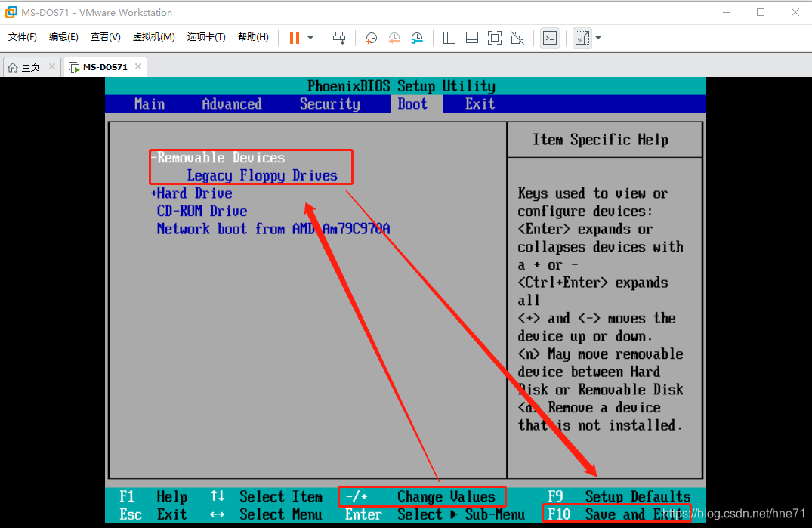The image size is (812, 528).
Task: Close the VMware Workstation window
Action: pyautogui.click(x=795, y=12)
